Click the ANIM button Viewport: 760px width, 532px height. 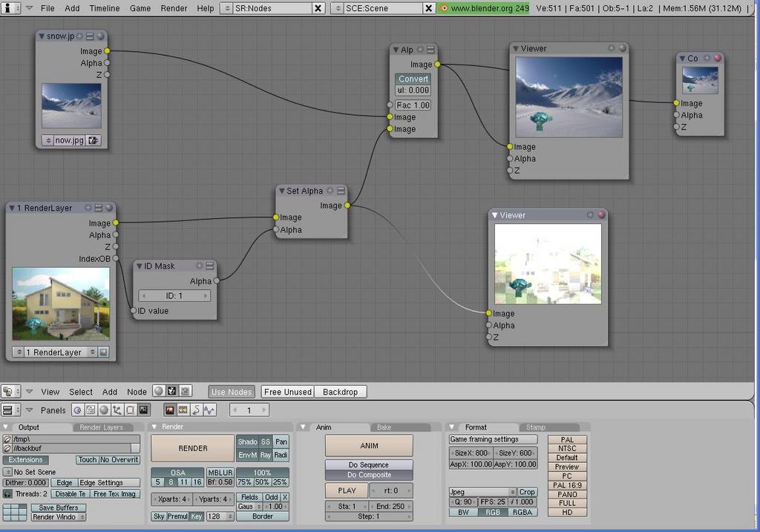point(369,446)
